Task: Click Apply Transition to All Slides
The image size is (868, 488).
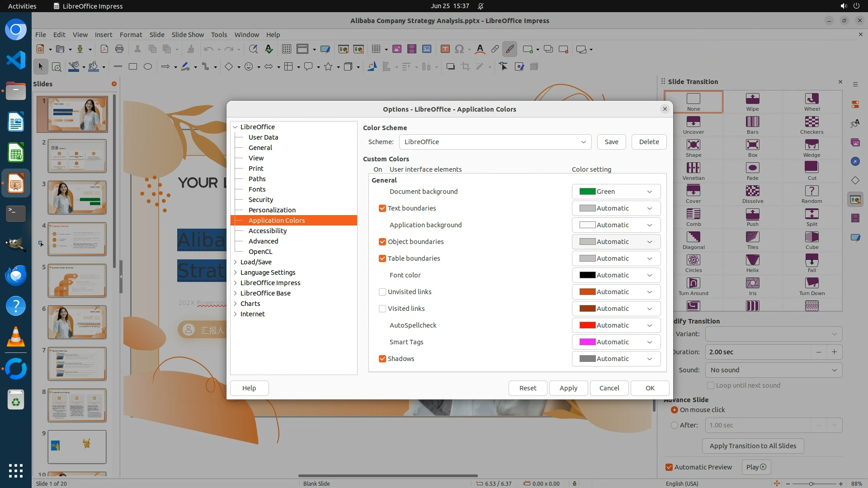Action: pos(752,446)
